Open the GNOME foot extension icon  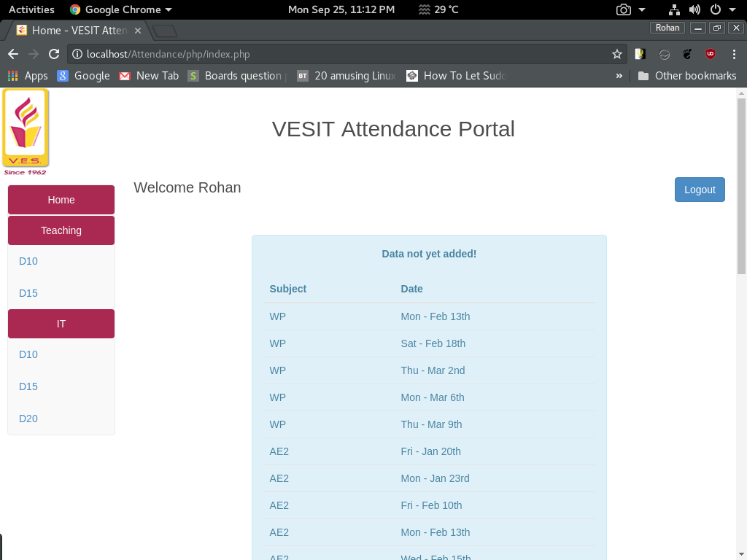coord(687,54)
